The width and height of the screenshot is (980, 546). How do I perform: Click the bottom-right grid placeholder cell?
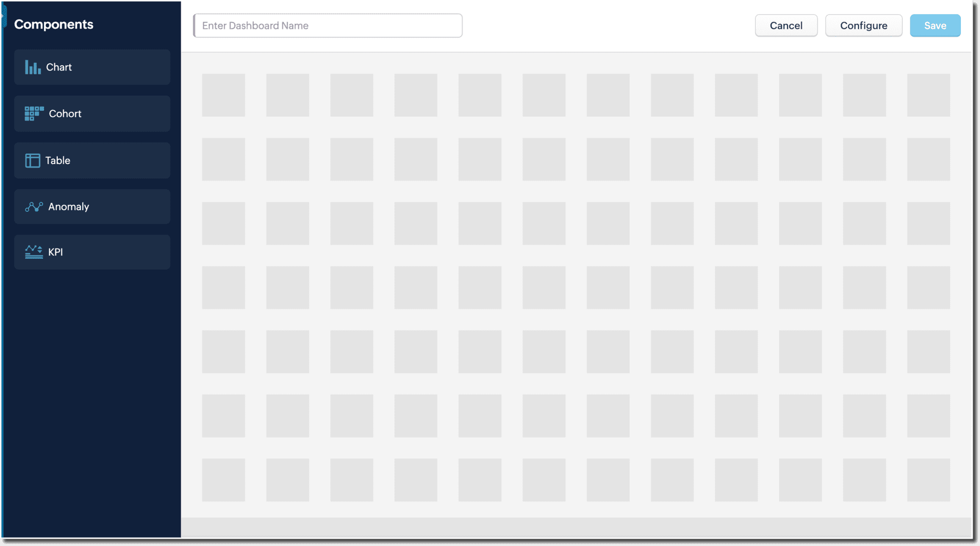pos(928,480)
